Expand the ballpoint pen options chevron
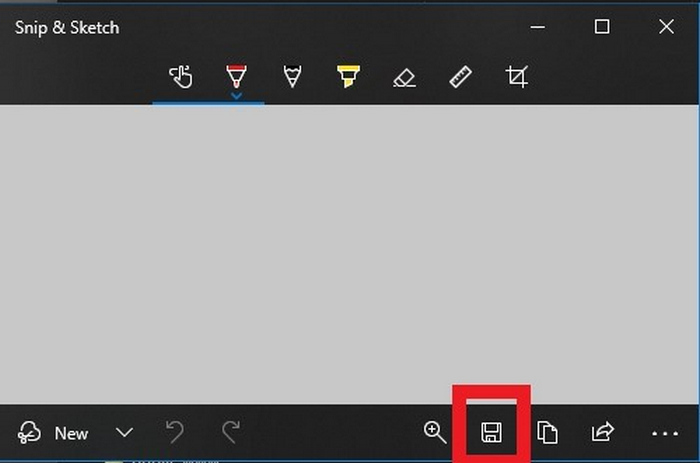Screen dimensions: 700x463 [x=237, y=96]
